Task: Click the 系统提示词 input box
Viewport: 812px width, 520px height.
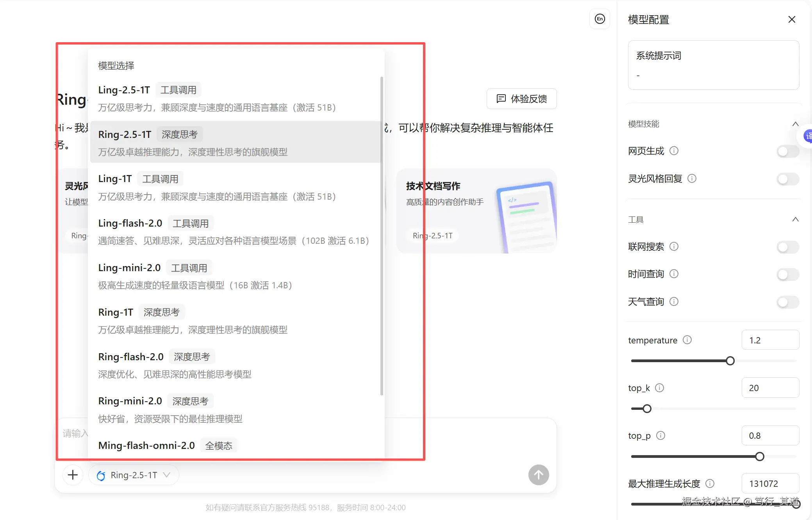Action: tap(713, 65)
